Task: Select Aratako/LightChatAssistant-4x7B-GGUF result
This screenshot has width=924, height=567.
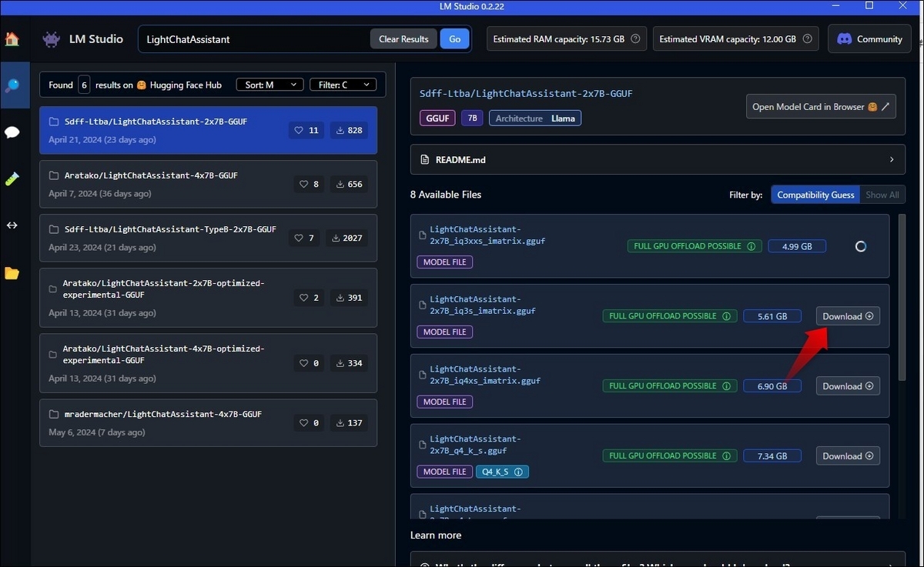Action: [208, 184]
